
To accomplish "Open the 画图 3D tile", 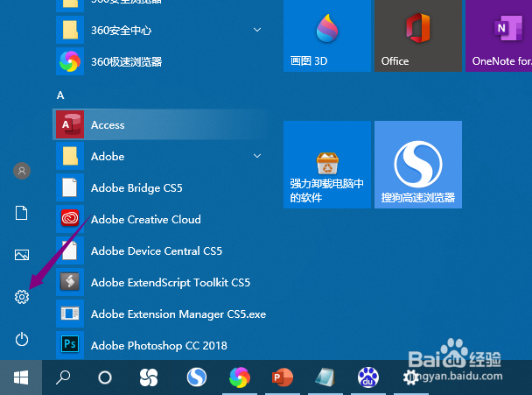I will pos(327,35).
